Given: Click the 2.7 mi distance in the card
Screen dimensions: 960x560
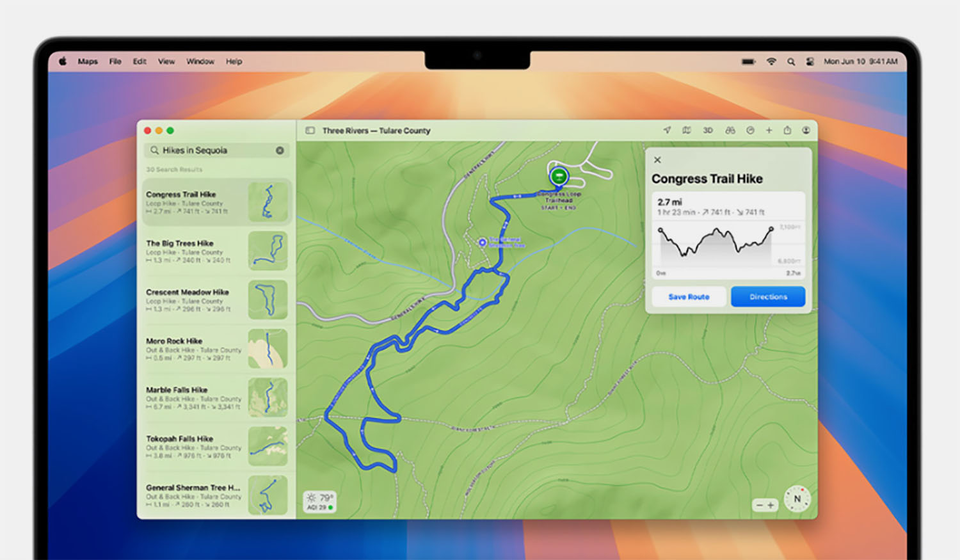Looking at the screenshot, I should pos(669,202).
